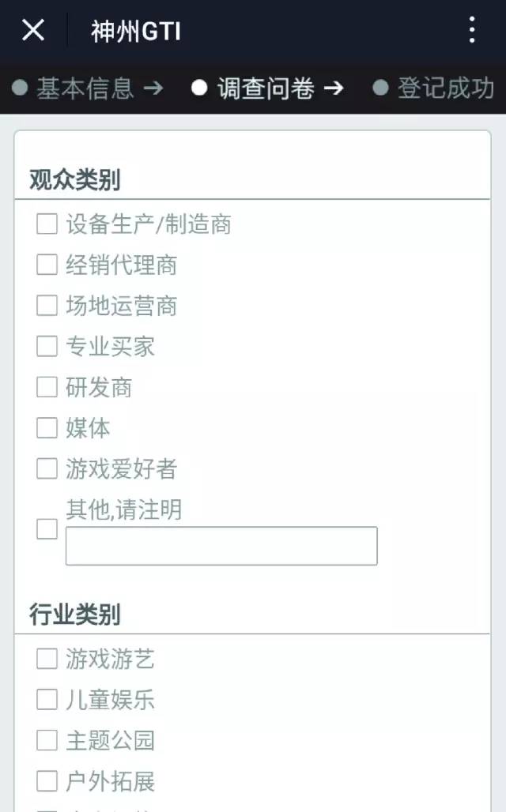Open the three-dot more options menu
Image resolution: width=506 pixels, height=812 pixels.
[472, 29]
